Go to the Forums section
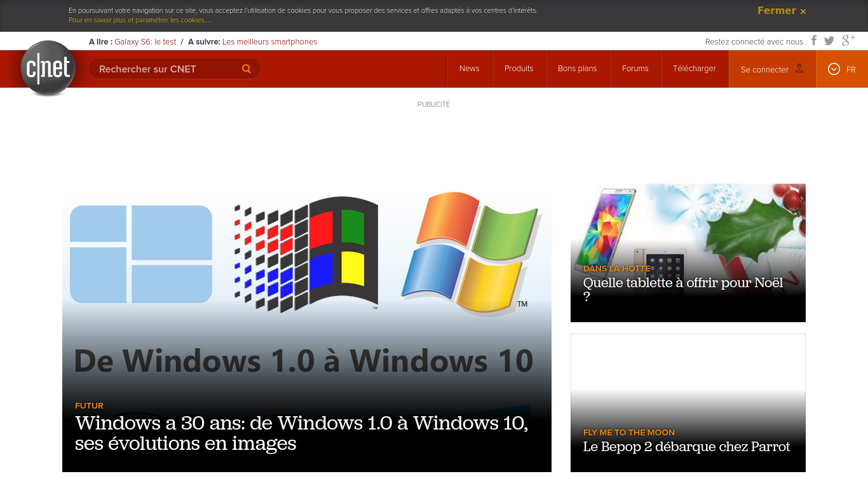The width and height of the screenshot is (868, 488). [x=635, y=69]
